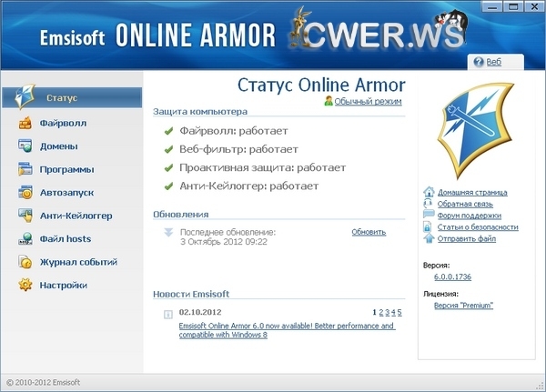Click the version number 6.0.0.1736 link

tap(452, 276)
